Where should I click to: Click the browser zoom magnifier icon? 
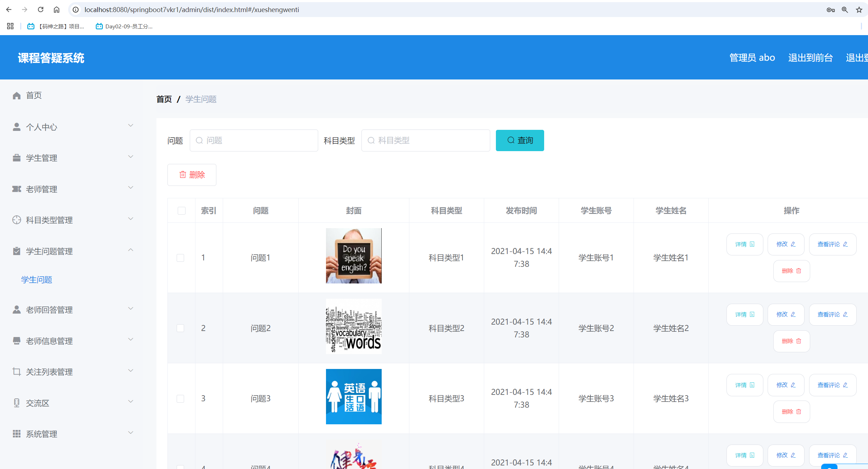845,10
